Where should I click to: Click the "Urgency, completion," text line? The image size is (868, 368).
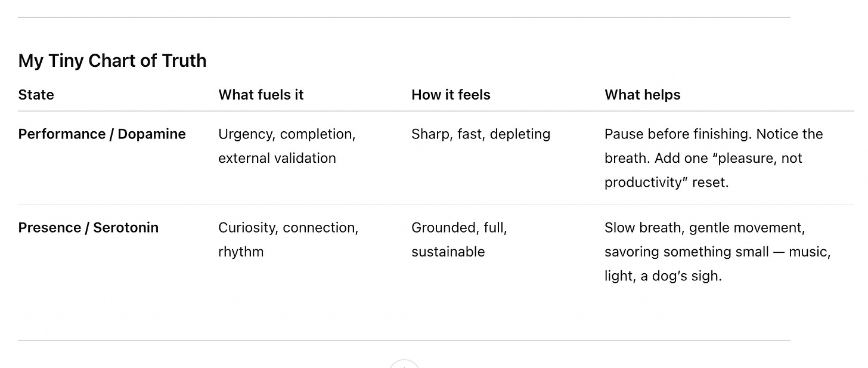pyautogui.click(x=287, y=134)
